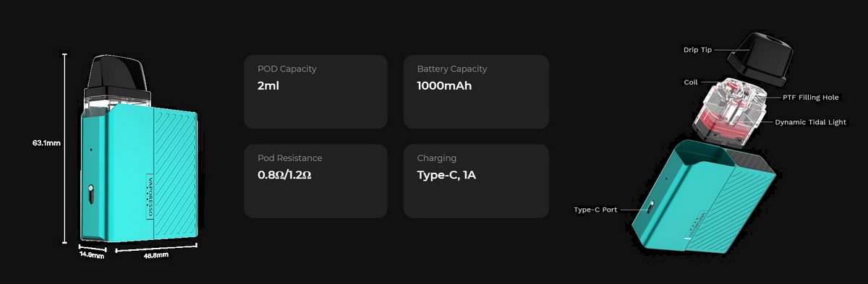Click the POD Capacity 2ml card
The height and width of the screenshot is (284, 868).
coord(316,92)
